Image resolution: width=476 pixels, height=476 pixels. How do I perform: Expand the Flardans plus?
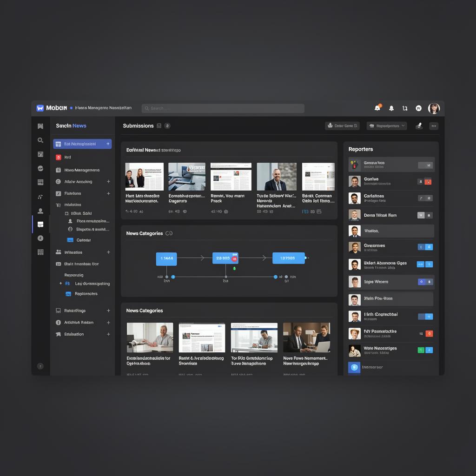pyautogui.click(x=108, y=193)
